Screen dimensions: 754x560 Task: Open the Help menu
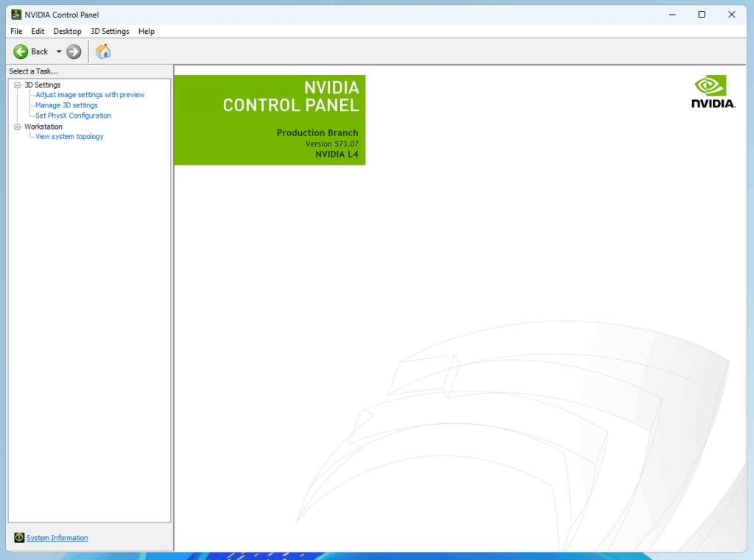147,31
